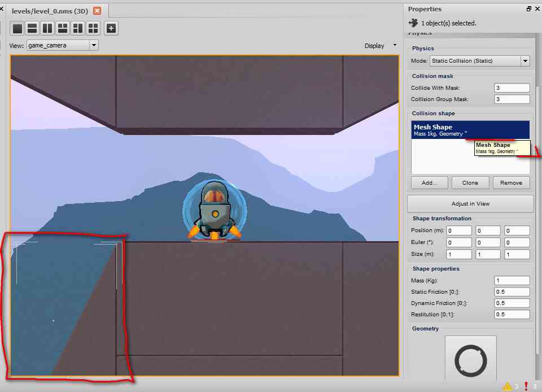Select the Mesh Shape list entry

pyautogui.click(x=470, y=129)
